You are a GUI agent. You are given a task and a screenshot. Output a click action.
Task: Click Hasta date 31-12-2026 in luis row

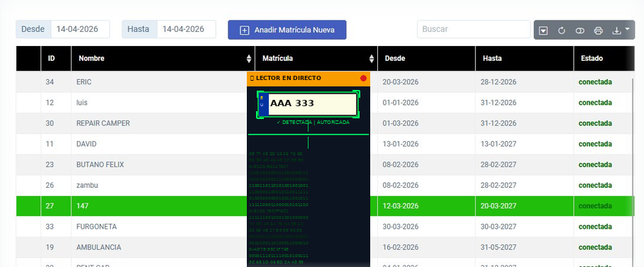pos(499,103)
